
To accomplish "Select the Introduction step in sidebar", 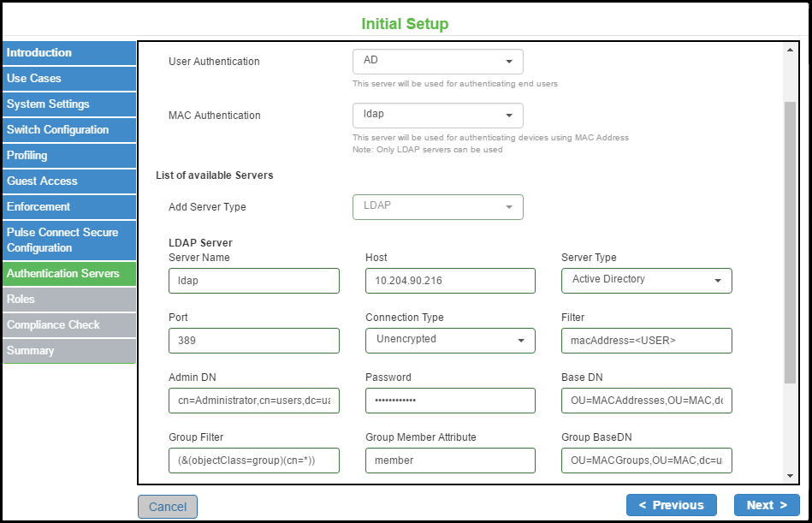I will [x=68, y=53].
